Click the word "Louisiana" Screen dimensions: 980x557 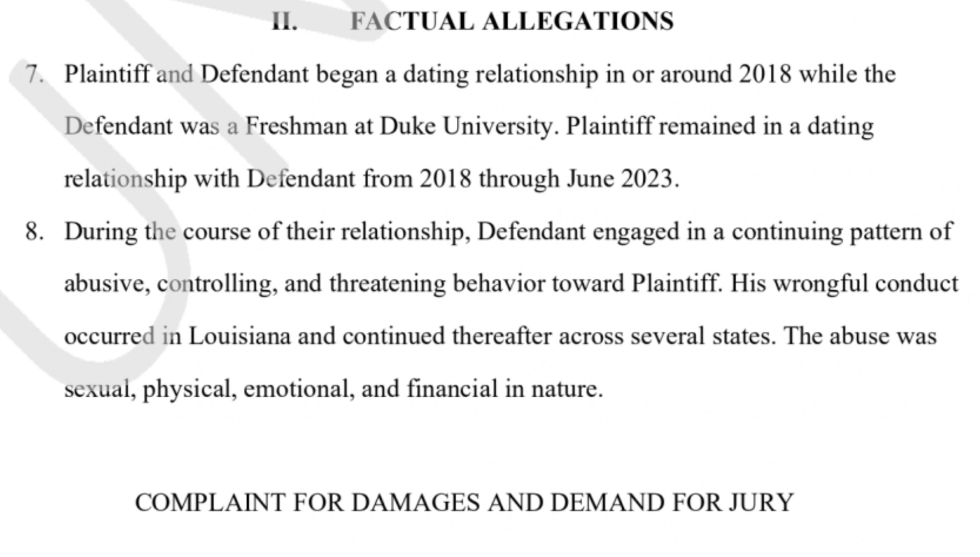pos(240,336)
